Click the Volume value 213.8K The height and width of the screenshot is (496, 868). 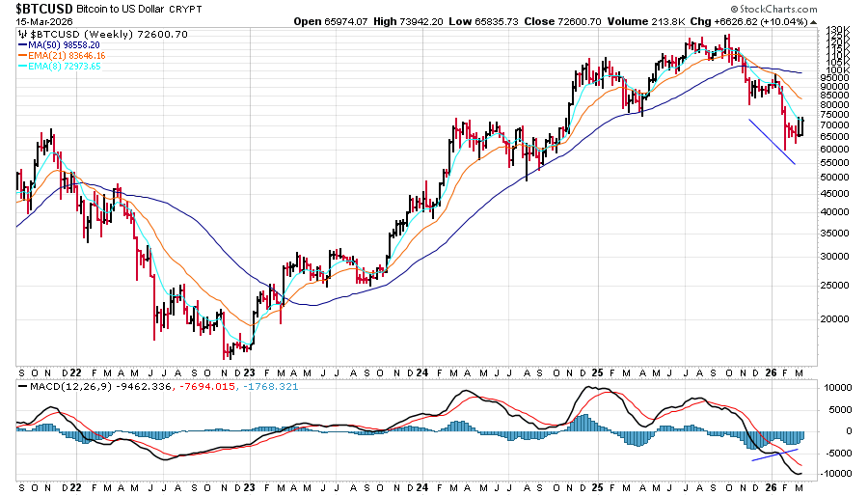(668, 21)
